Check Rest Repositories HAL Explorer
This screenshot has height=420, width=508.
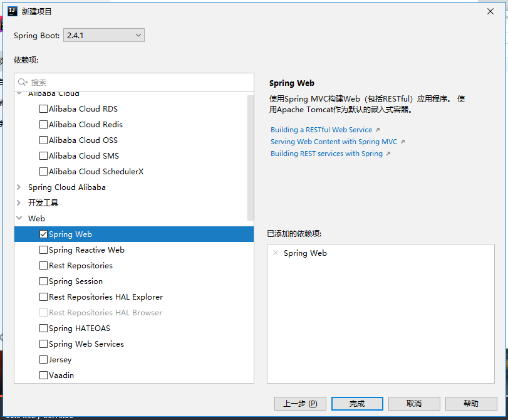tap(43, 297)
